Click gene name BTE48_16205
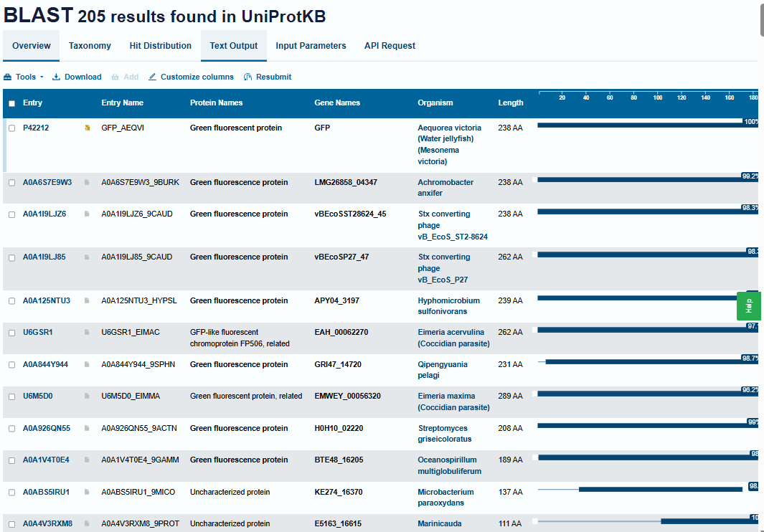The image size is (764, 532). click(x=339, y=460)
